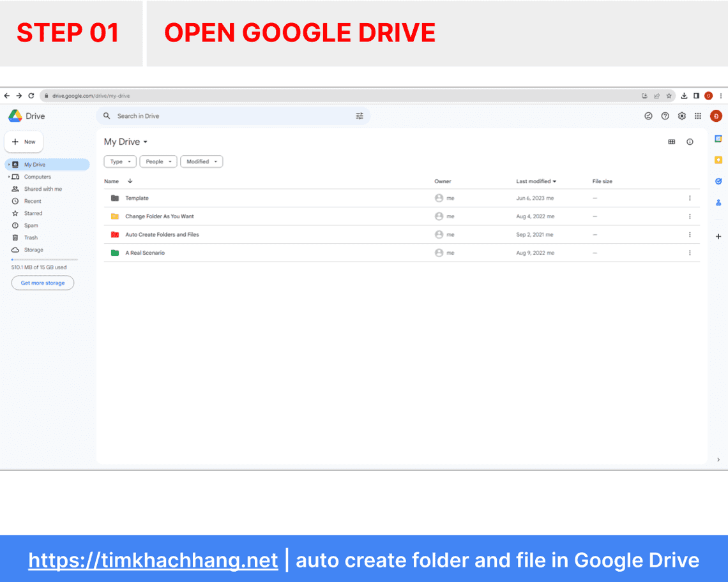
Task: Open the Type filter dropdown
Action: [x=119, y=161]
